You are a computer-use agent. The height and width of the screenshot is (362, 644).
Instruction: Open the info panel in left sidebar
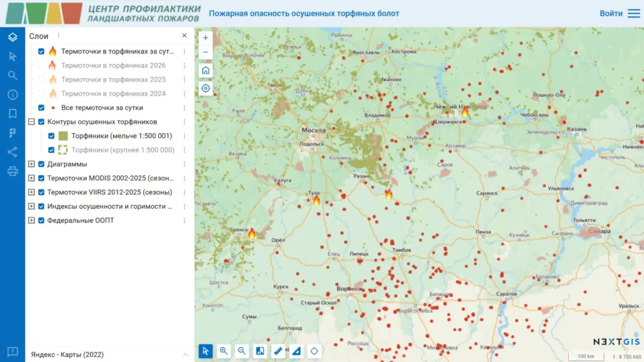point(13,94)
